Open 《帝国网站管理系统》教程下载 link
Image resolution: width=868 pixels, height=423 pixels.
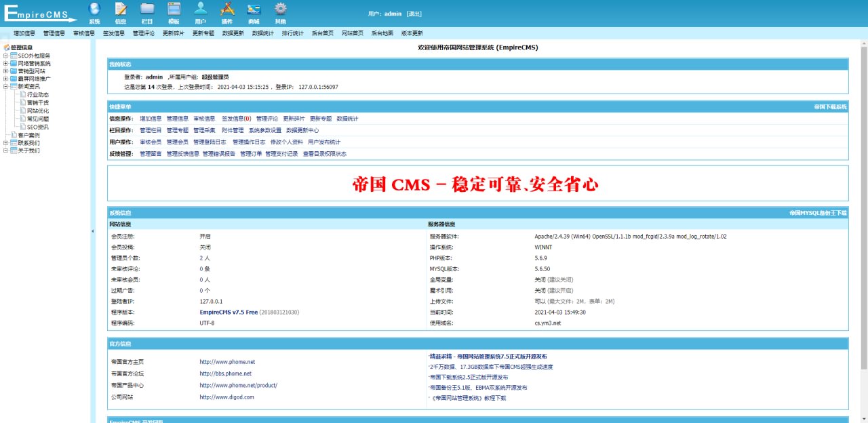pyautogui.click(x=468, y=398)
